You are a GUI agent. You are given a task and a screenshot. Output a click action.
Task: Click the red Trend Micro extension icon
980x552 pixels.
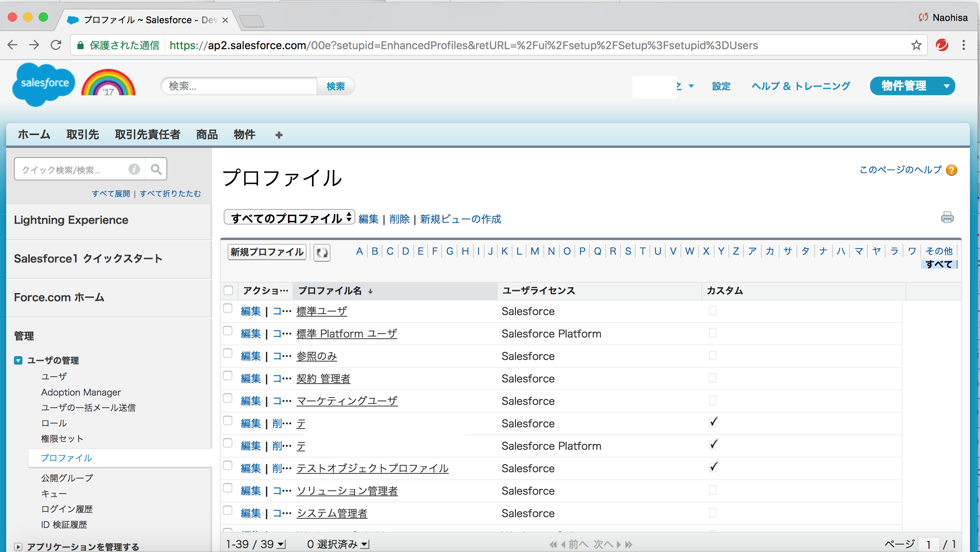tap(942, 45)
